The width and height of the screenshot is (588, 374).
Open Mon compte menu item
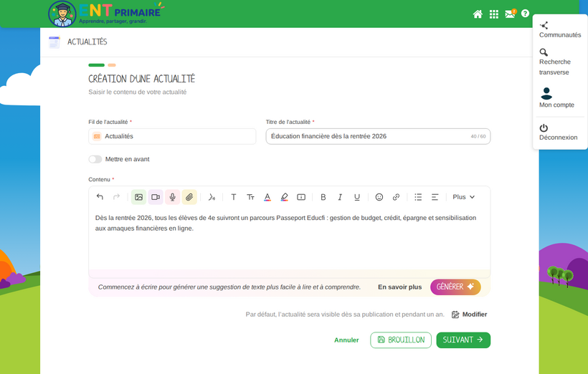point(556,98)
